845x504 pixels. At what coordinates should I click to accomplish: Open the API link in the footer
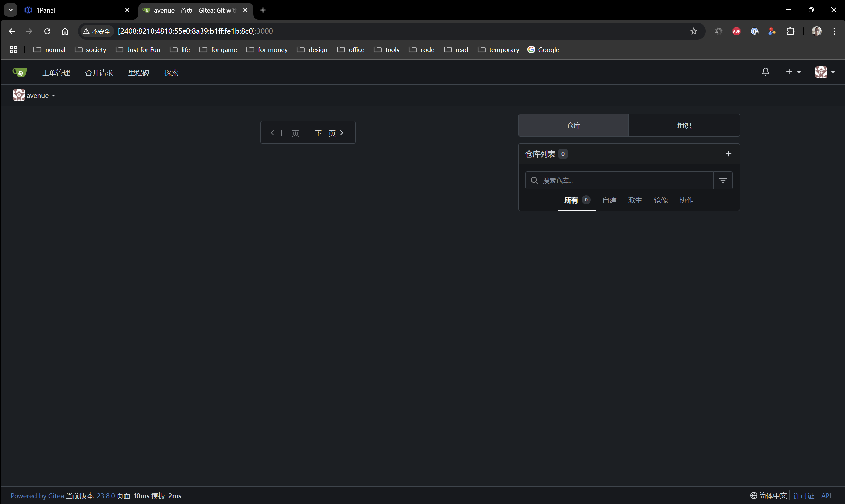point(826,496)
